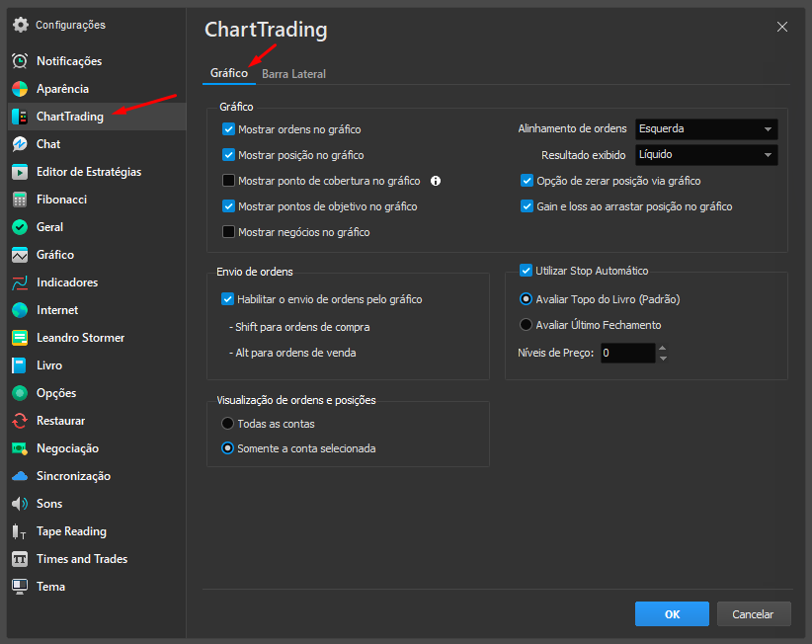812x644 pixels.
Task: Click the Livro book icon
Action: click(x=20, y=365)
